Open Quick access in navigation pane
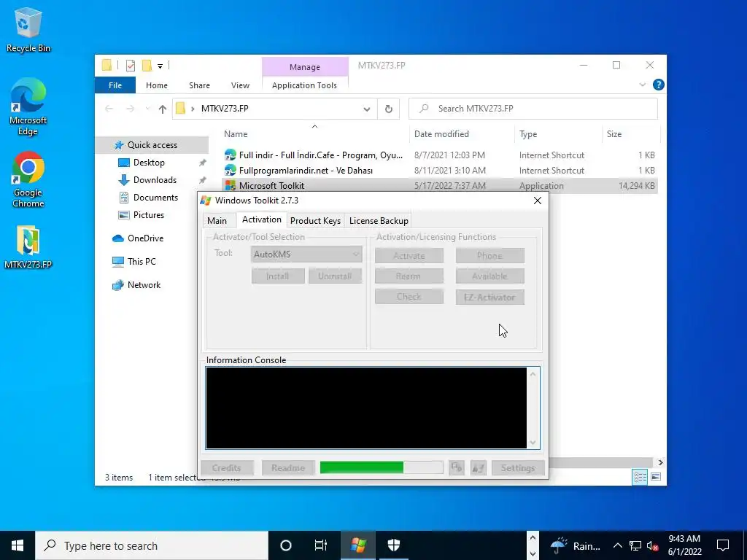Screen dimensions: 747x560 (152, 145)
